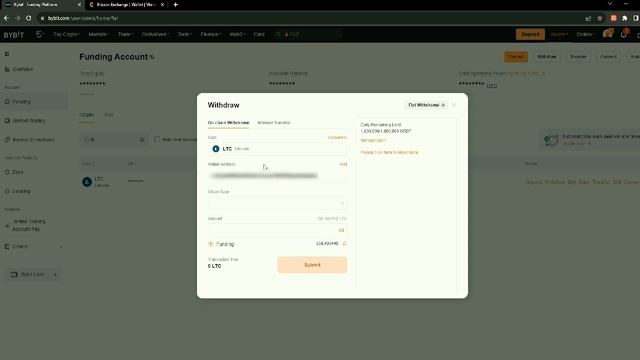
Task: Click the Bybit Card button in sidebar
Action: pos(33,275)
